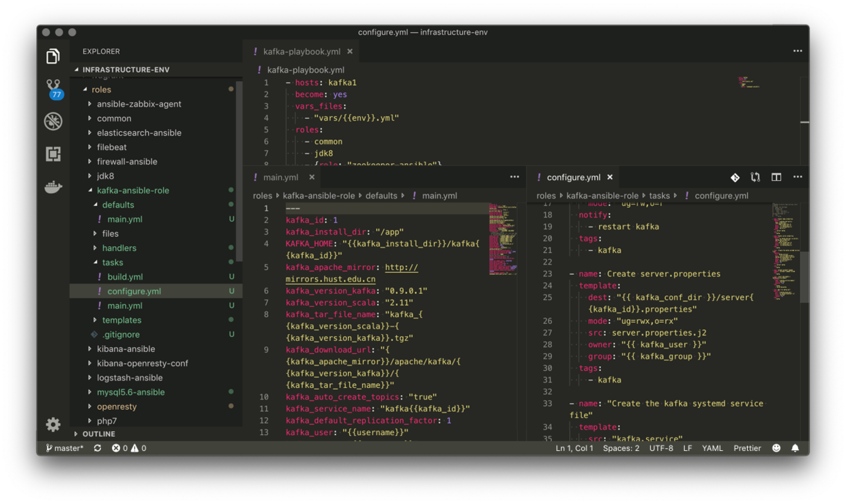This screenshot has height=504, width=846.
Task: Open the Explorer view in activity bar
Action: coord(53,57)
